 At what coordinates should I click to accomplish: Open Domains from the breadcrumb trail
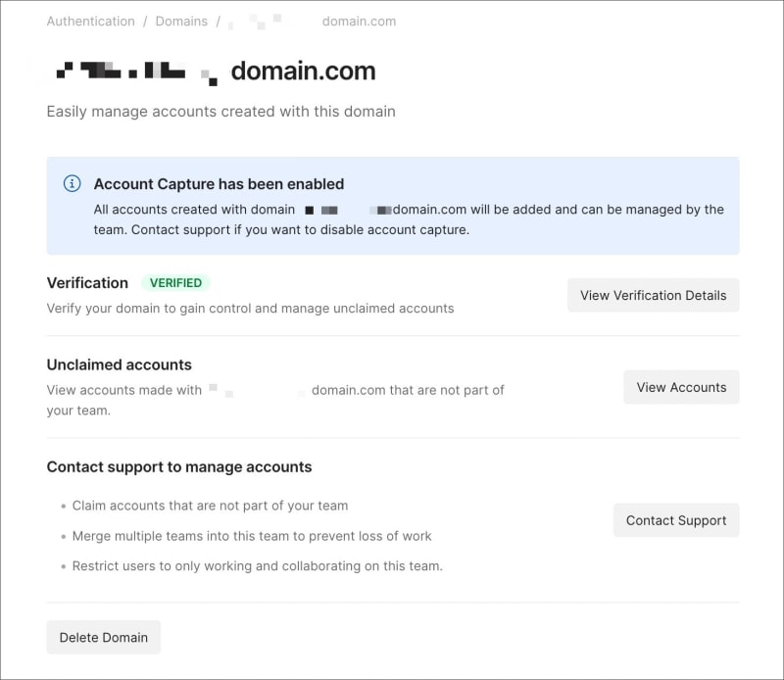pos(181,21)
